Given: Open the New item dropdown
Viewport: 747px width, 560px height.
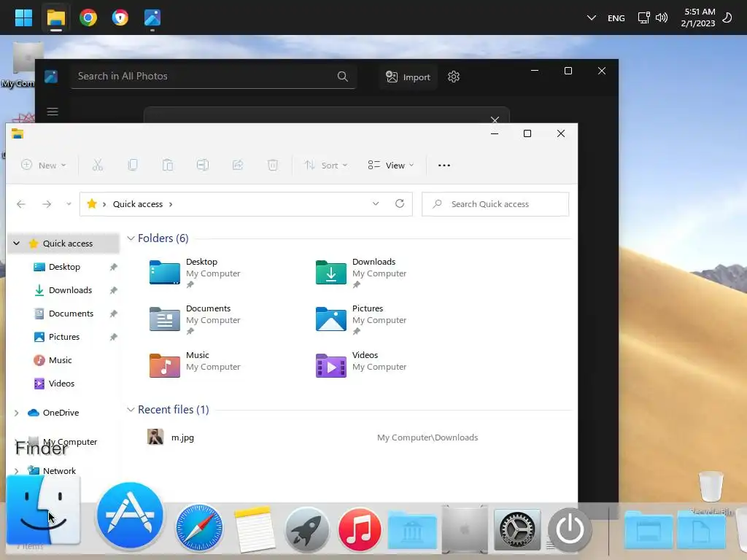Looking at the screenshot, I should (44, 166).
